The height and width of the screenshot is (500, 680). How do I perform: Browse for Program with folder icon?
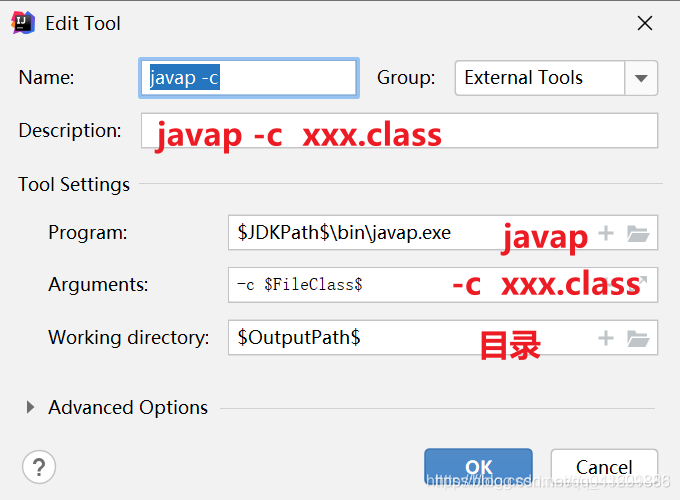tap(638, 233)
